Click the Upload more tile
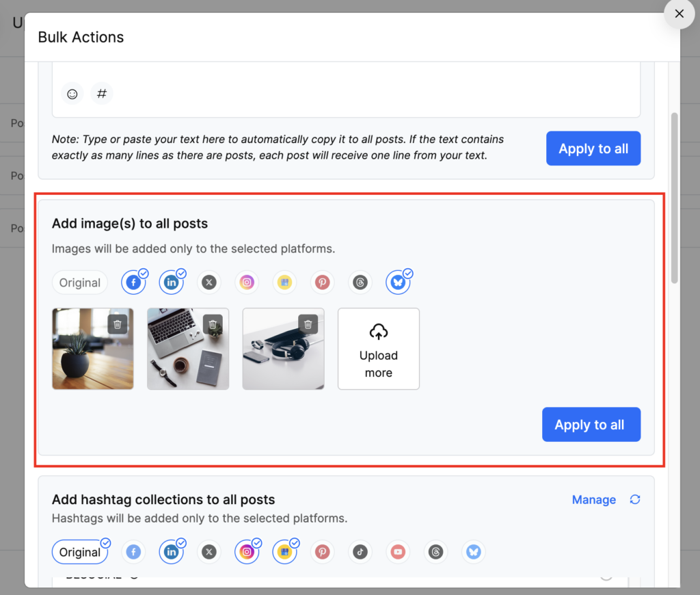 (379, 349)
